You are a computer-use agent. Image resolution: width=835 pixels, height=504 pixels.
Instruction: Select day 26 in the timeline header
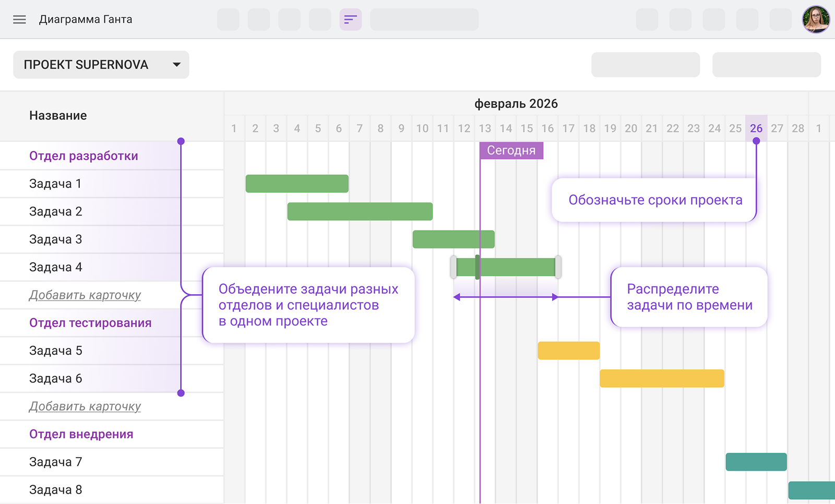click(x=756, y=128)
